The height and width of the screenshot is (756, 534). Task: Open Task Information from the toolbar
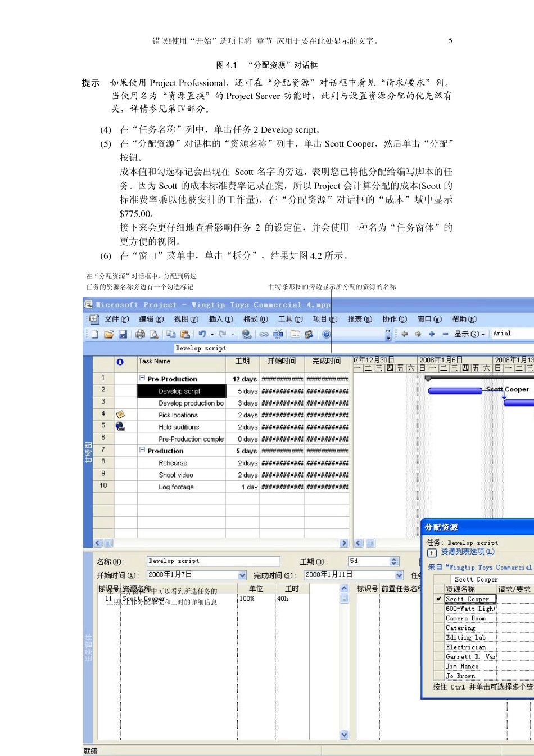point(295,334)
